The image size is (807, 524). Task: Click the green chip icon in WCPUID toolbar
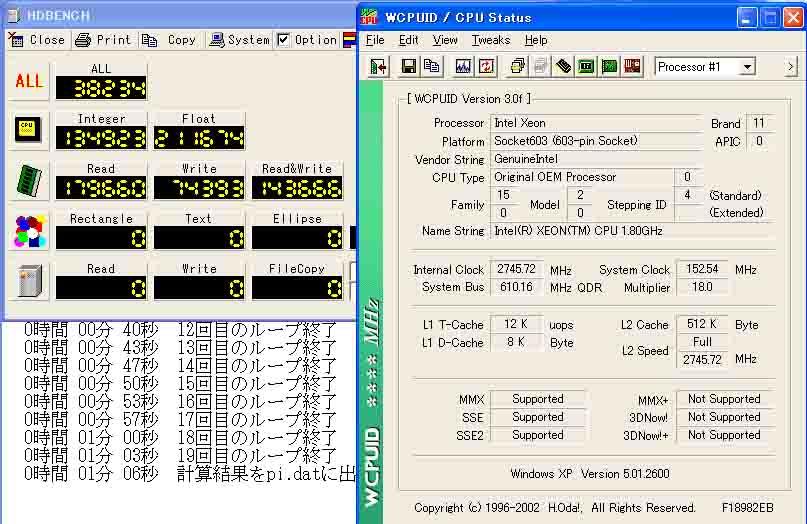pos(586,66)
